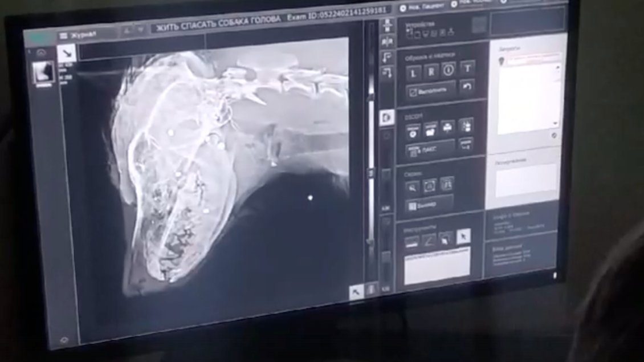
Task: Click the R marker button
Action: (x=431, y=71)
